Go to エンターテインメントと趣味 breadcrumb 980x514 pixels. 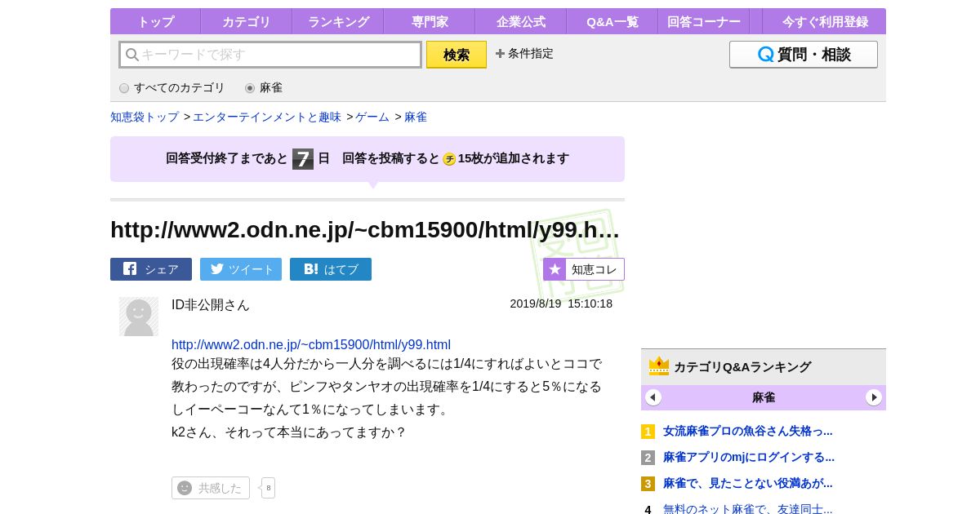click(x=267, y=117)
